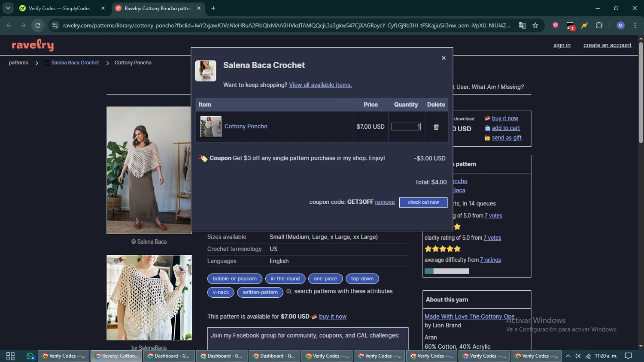The width and height of the screenshot is (644, 362).
Task: Close the Salena Baca Crochet cart dialog
Action: coord(444,58)
